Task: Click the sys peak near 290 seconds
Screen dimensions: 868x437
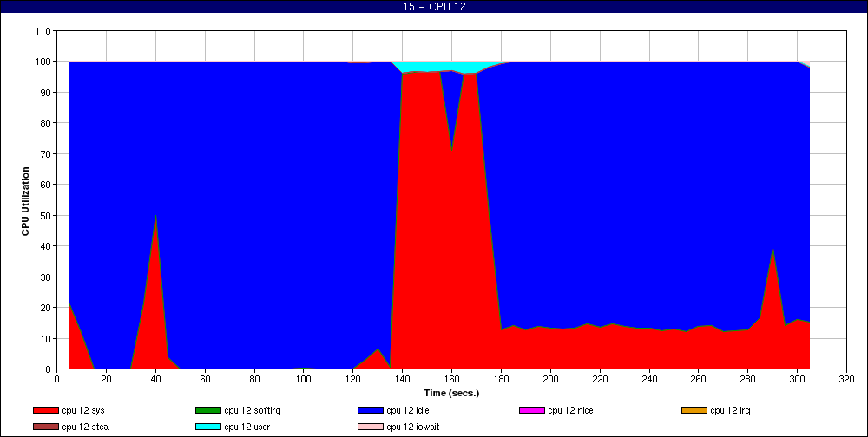Action: click(773, 249)
